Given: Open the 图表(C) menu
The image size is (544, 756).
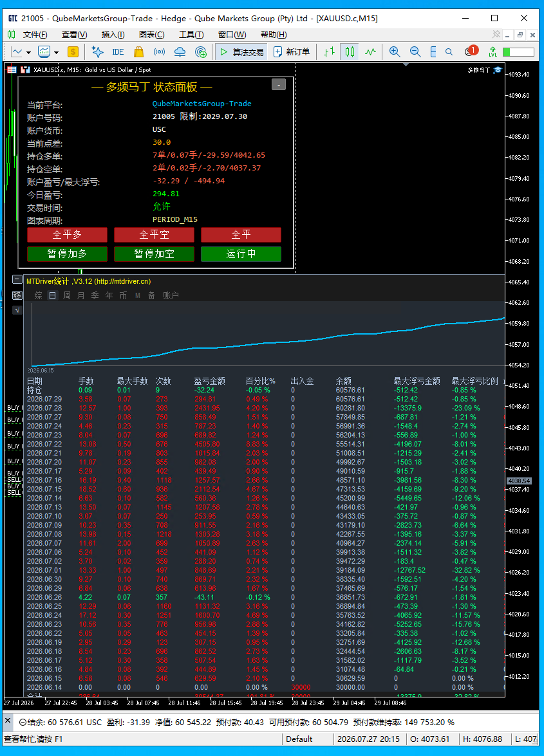Looking at the screenshot, I should tap(151, 35).
